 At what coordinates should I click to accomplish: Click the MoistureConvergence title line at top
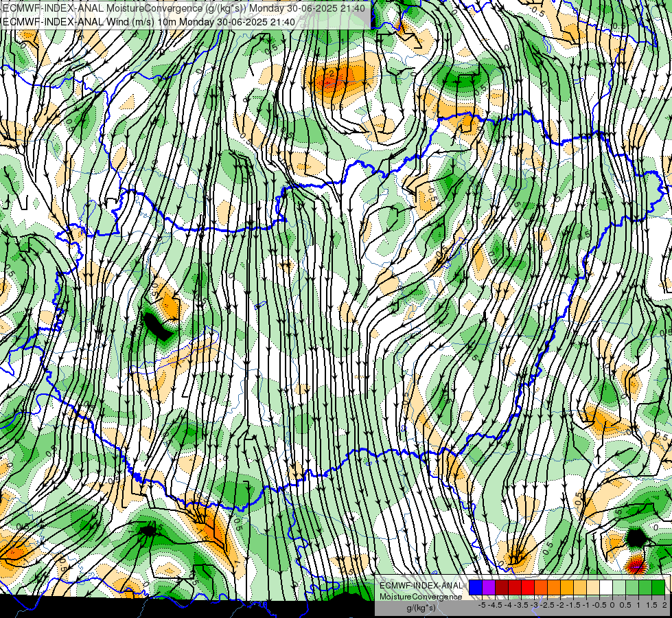pyautogui.click(x=184, y=8)
